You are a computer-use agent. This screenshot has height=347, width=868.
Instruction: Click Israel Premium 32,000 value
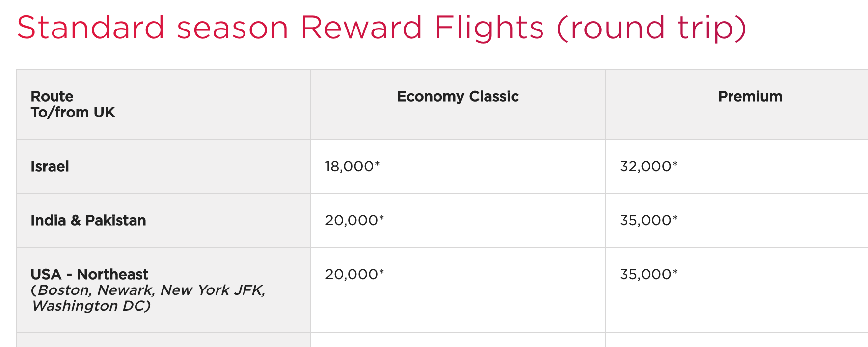click(646, 166)
